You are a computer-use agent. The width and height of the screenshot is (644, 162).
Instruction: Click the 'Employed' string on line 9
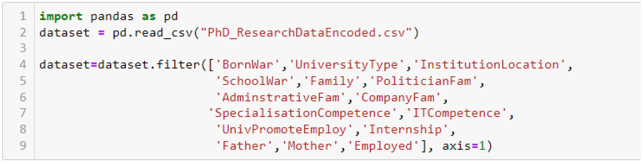[x=383, y=146]
